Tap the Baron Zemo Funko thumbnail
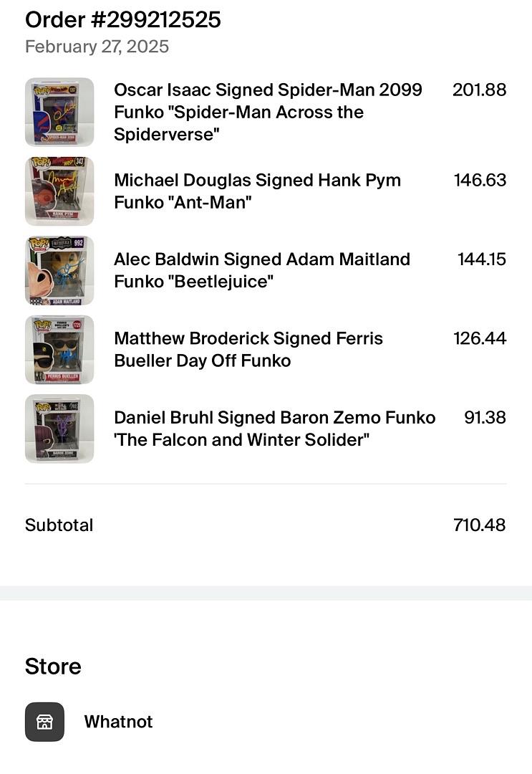532x774 pixels. 59,429
